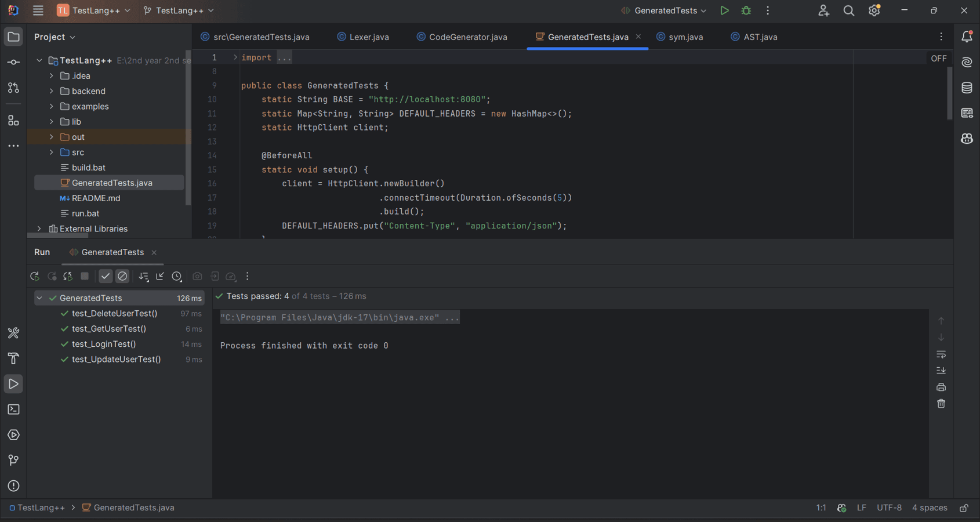Switch to CodeGenerator.java tab
Viewport: 980px width, 522px height.
pyautogui.click(x=462, y=37)
